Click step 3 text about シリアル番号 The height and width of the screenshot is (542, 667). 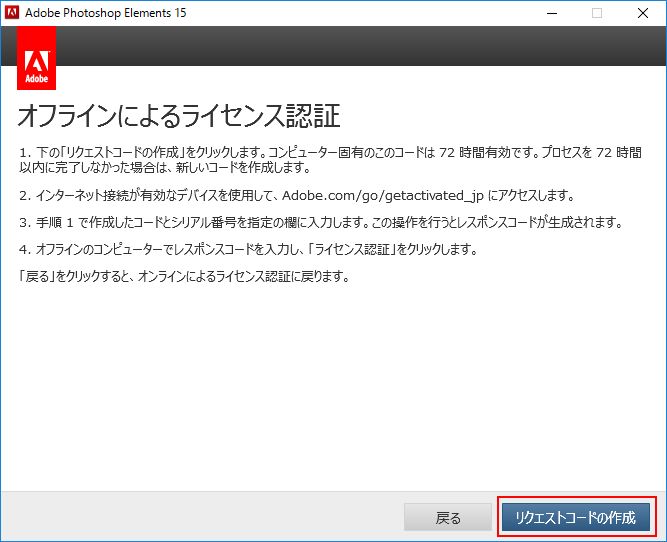(321, 223)
